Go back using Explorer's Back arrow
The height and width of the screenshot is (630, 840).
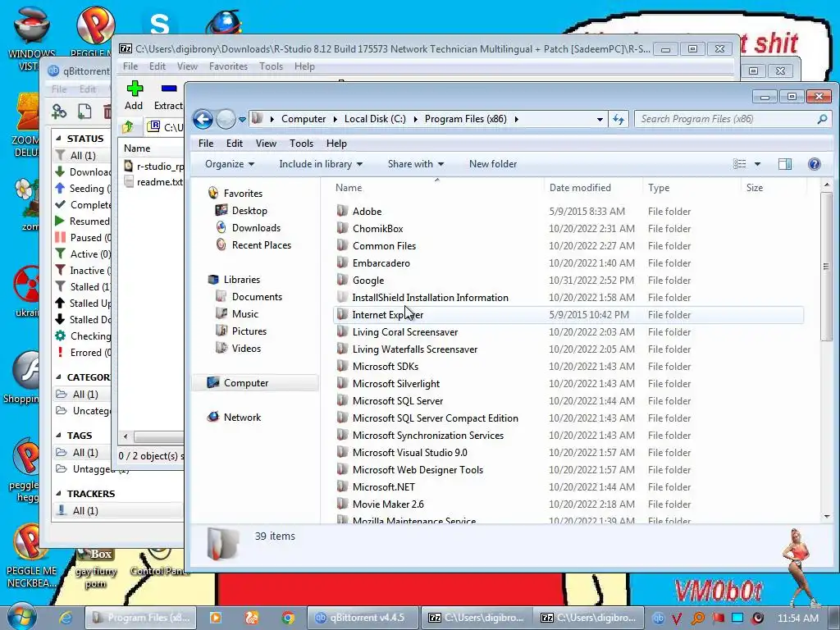[203, 119]
